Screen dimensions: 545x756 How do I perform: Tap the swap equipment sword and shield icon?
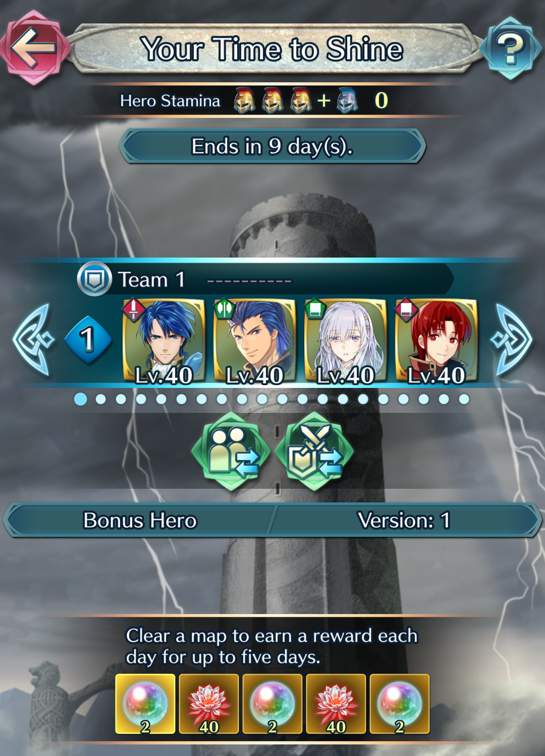314,451
